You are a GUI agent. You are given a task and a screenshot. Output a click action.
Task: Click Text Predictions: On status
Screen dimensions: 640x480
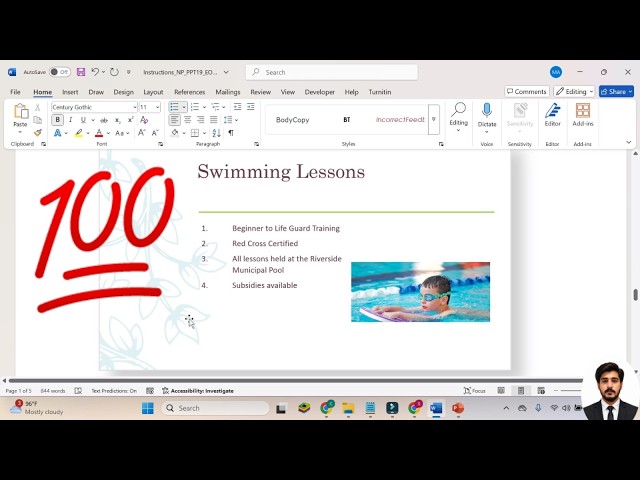[114, 391]
